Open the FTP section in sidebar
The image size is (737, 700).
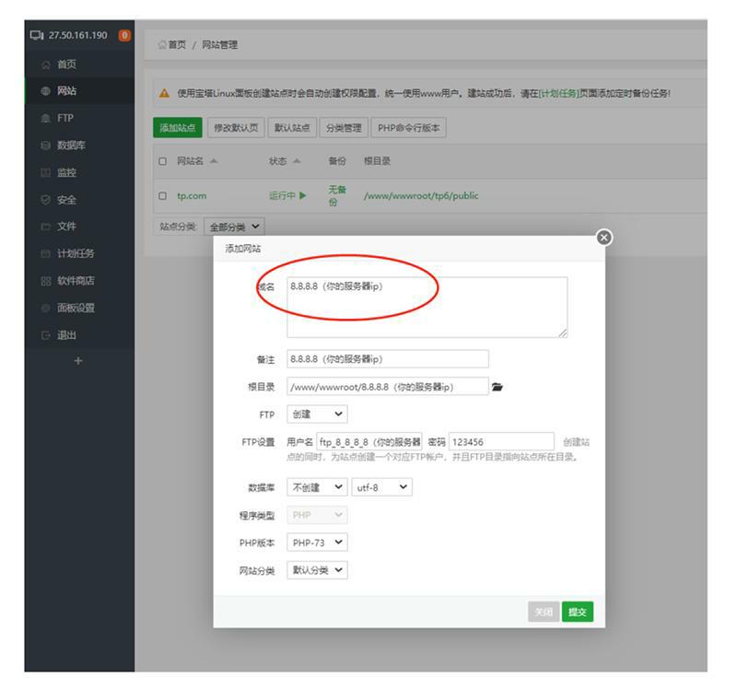point(64,118)
